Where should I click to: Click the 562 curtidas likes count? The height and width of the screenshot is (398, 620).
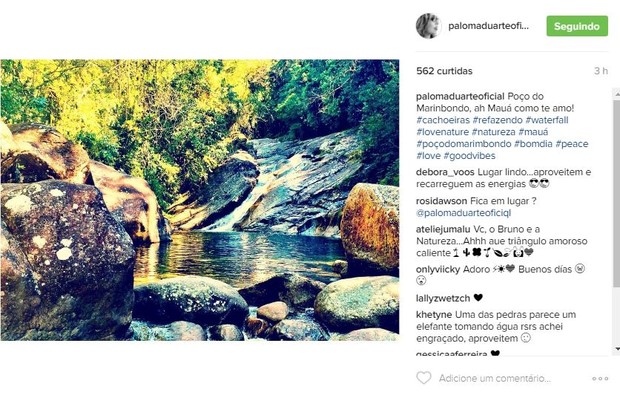[444, 71]
